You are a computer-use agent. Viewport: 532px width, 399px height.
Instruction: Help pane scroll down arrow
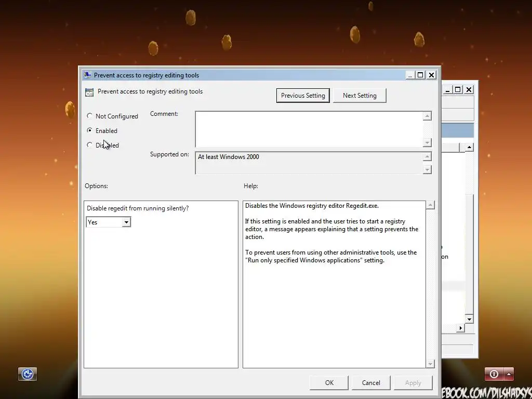(x=430, y=364)
